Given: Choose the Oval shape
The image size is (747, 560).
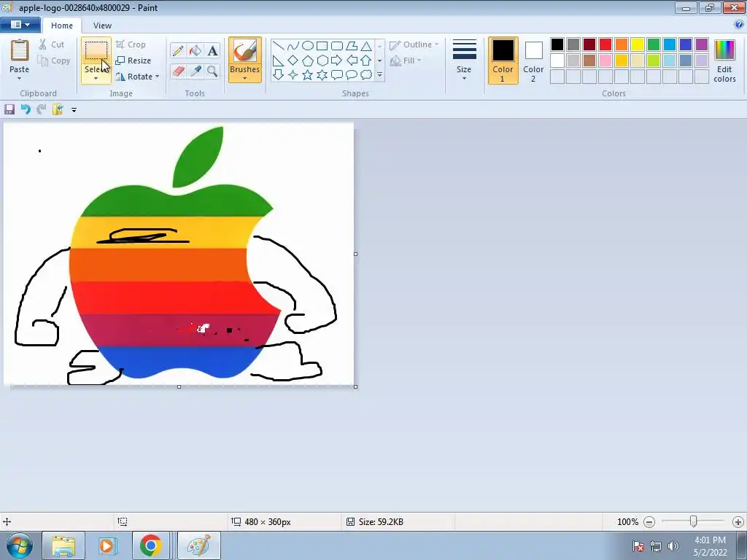Looking at the screenshot, I should click(308, 46).
